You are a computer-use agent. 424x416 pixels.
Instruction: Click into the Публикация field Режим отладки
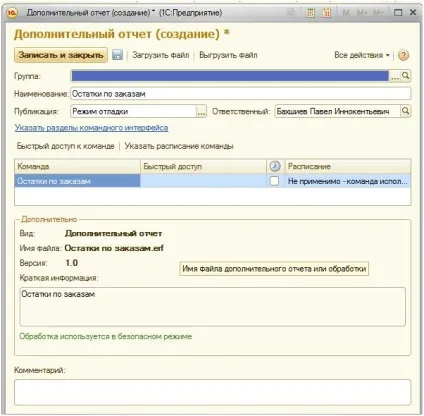click(x=133, y=111)
